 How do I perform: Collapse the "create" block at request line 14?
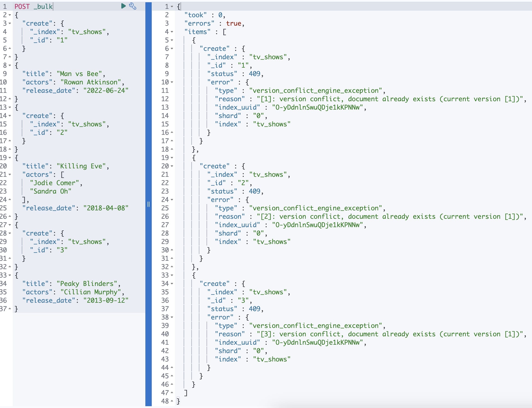click(10, 116)
